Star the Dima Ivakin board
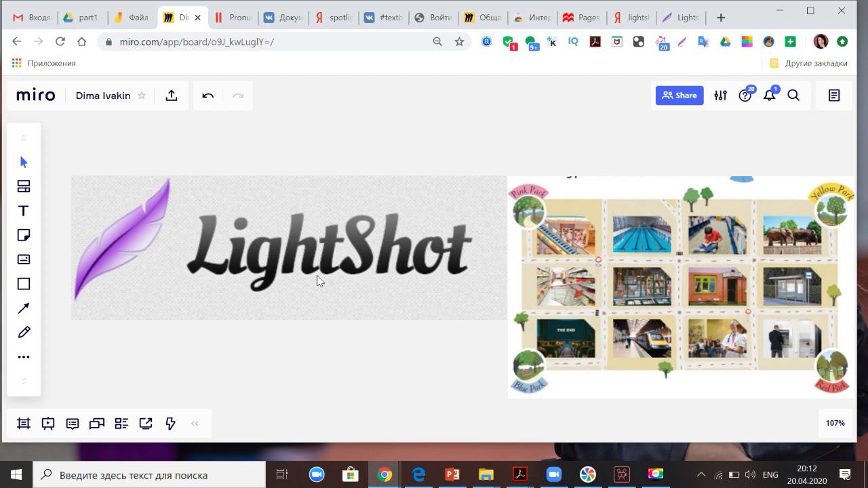The image size is (868, 488). point(142,96)
